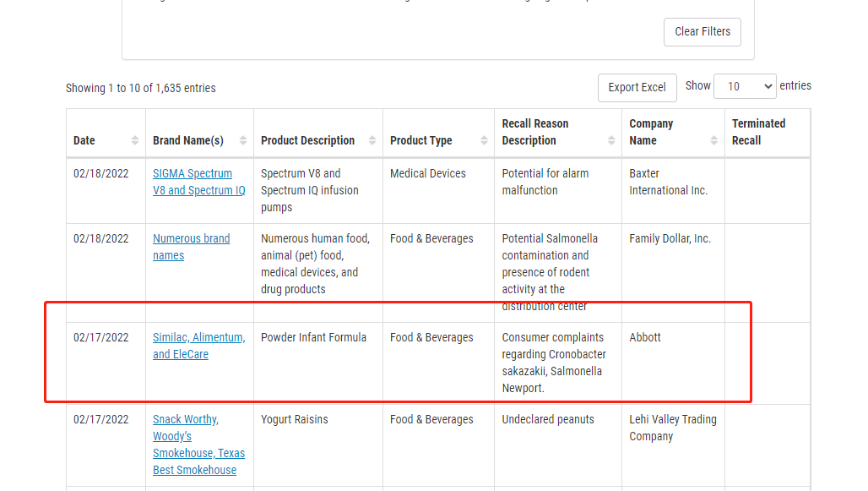Click the Brand Name(s) header label
868x491 pixels.
pyautogui.click(x=188, y=141)
